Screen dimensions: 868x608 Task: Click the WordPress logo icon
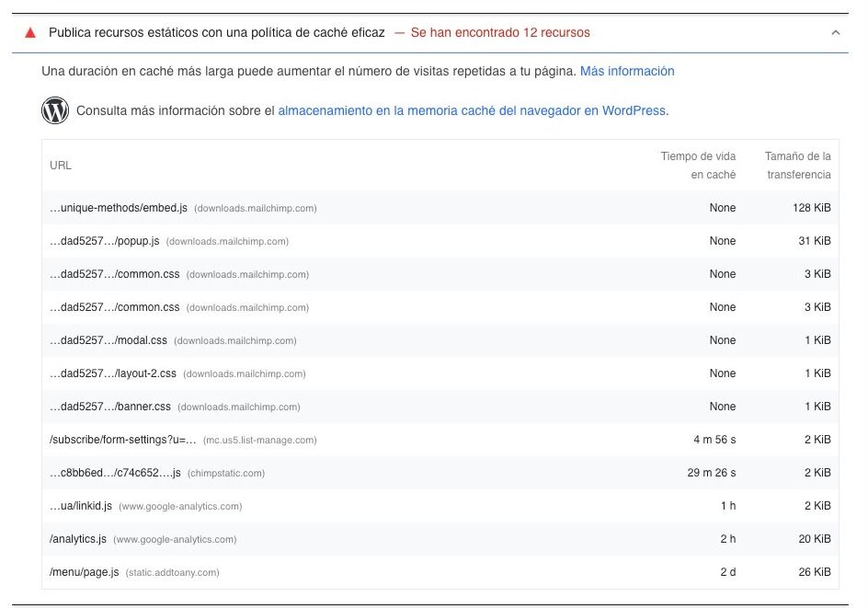click(x=55, y=110)
